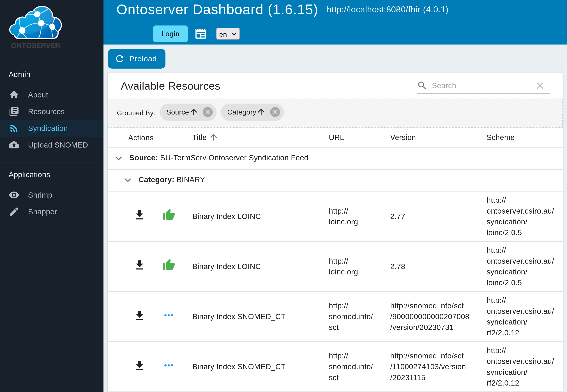
Task: Click the calendar icon in the top toolbar
Action: point(201,33)
